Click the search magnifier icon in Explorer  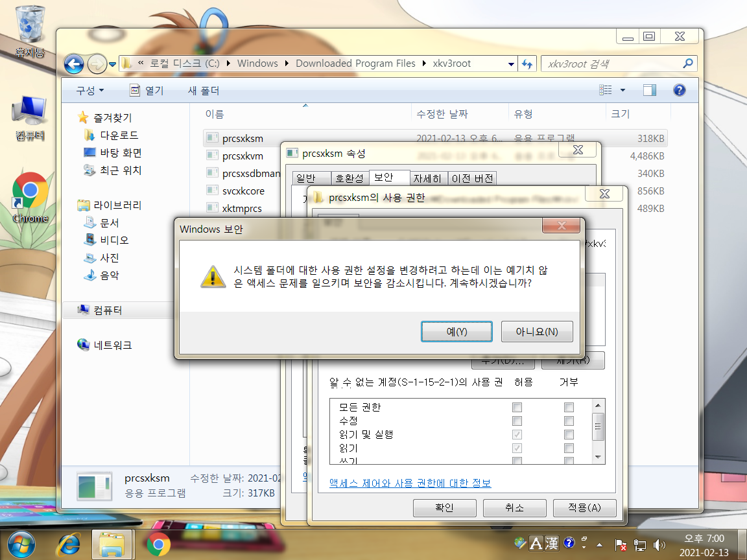point(687,64)
